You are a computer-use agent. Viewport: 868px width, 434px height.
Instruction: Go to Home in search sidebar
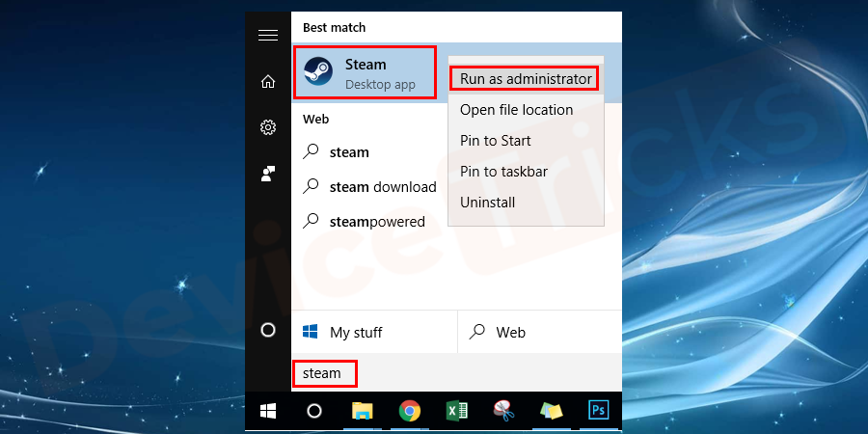click(268, 82)
